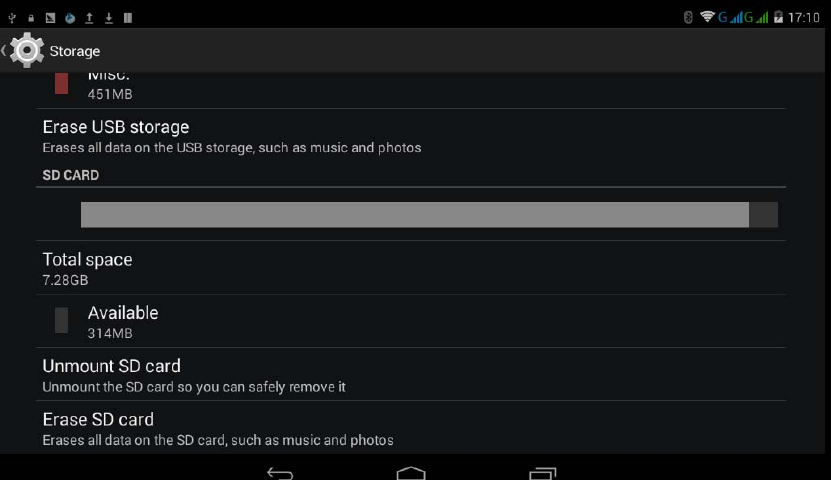Tap the USB connection status icon
The width and height of the screenshot is (831, 480).
tap(12, 18)
